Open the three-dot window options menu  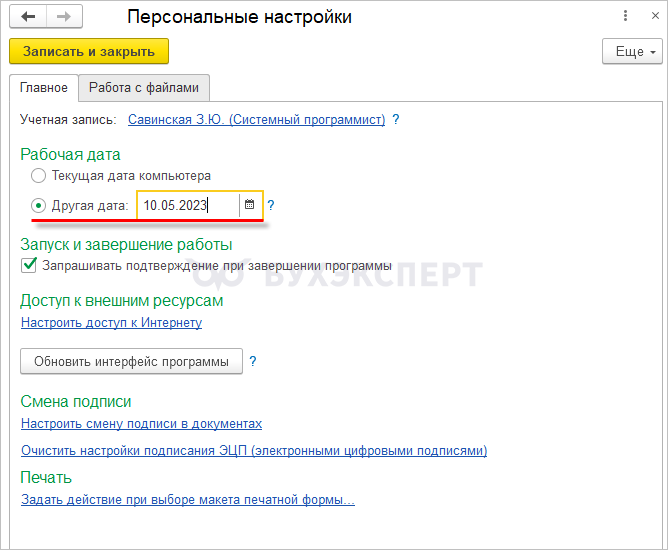[x=625, y=16]
